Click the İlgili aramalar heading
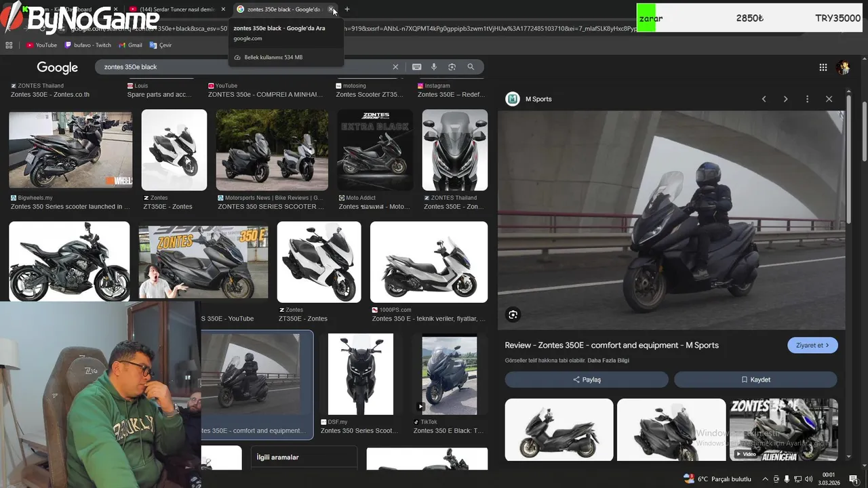The width and height of the screenshot is (868, 488). tap(277, 457)
